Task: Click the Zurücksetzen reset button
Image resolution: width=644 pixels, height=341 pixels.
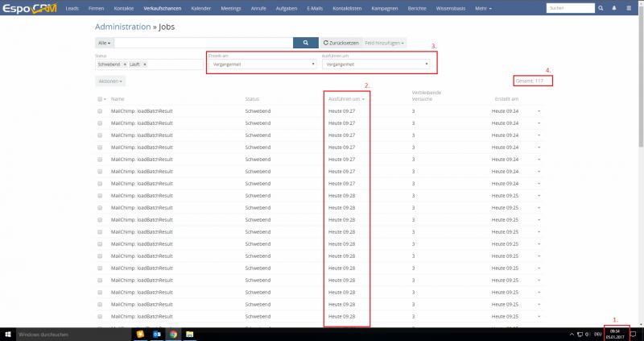Action: click(341, 42)
